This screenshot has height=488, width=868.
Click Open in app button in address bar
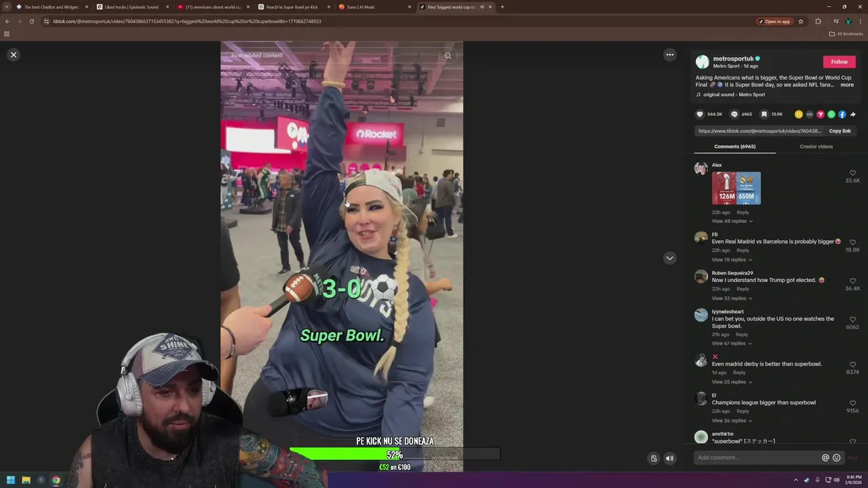(774, 21)
